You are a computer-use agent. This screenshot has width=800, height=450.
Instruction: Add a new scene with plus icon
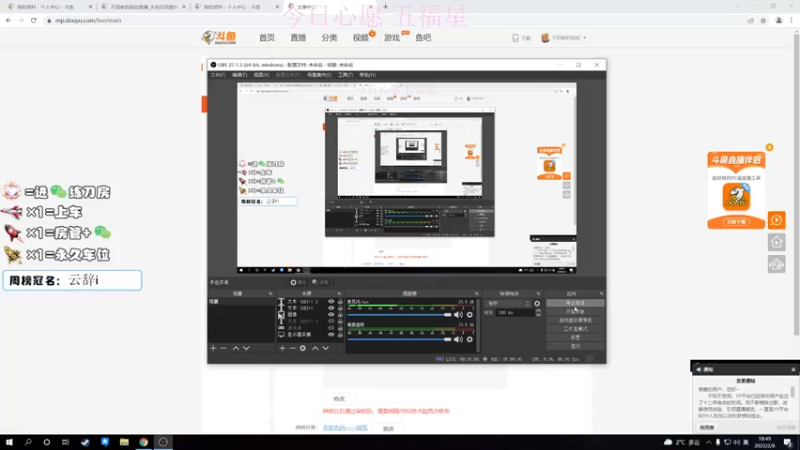[x=213, y=348]
